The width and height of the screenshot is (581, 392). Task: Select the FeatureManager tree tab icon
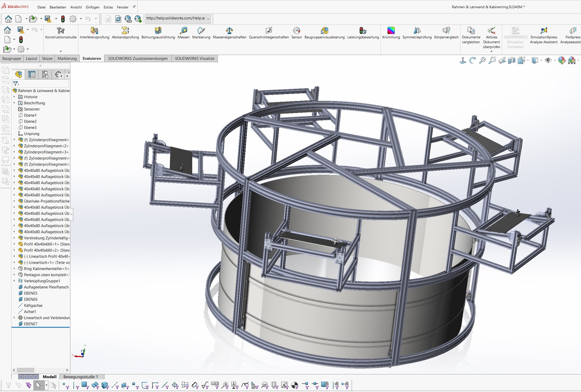click(x=18, y=74)
